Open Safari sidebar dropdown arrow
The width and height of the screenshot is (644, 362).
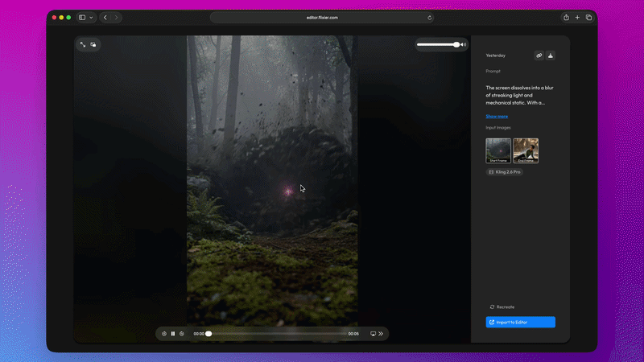pos(92,17)
